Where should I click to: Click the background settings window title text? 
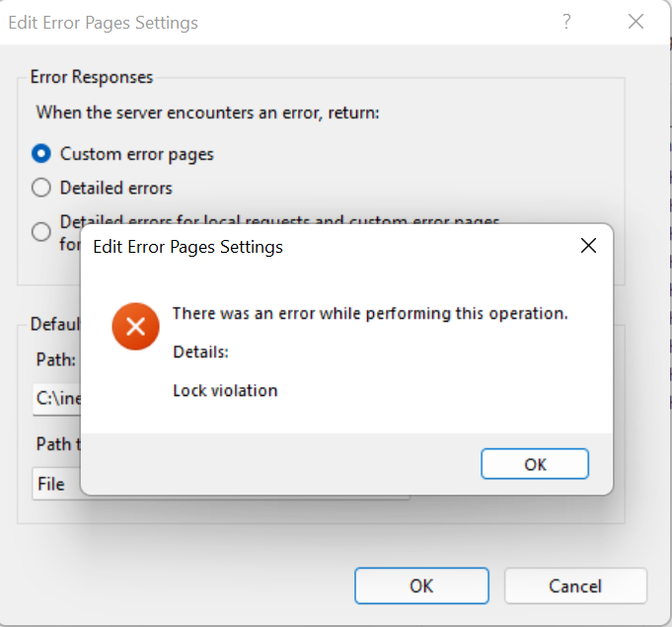coord(103,23)
